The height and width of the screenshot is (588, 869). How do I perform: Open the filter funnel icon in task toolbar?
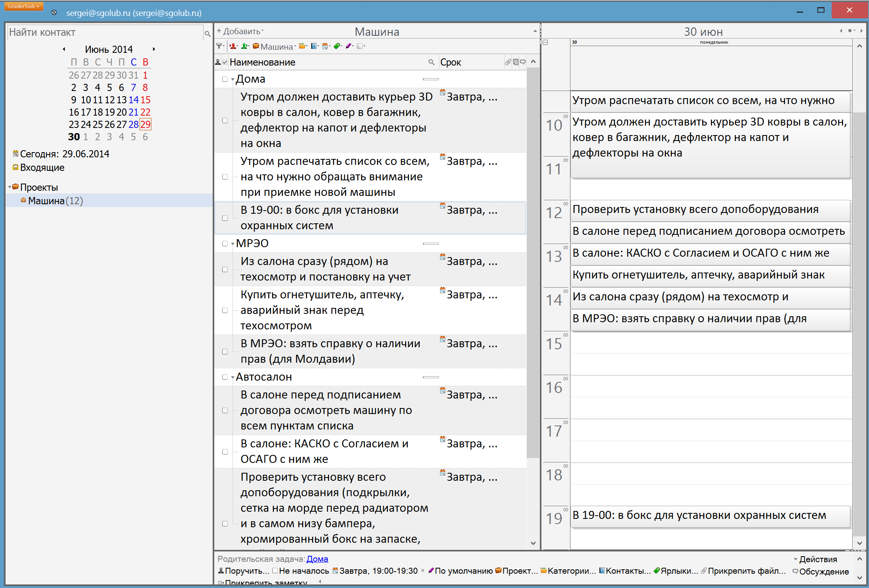pyautogui.click(x=219, y=46)
